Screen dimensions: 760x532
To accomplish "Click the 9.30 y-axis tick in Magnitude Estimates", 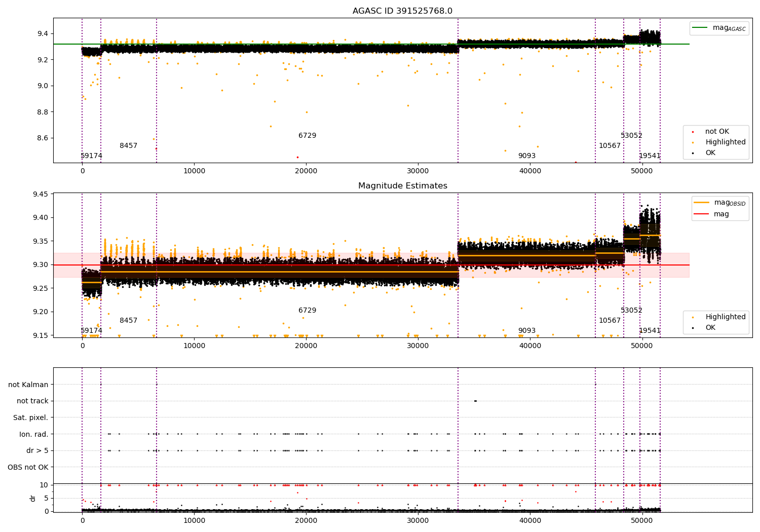I will click(41, 265).
